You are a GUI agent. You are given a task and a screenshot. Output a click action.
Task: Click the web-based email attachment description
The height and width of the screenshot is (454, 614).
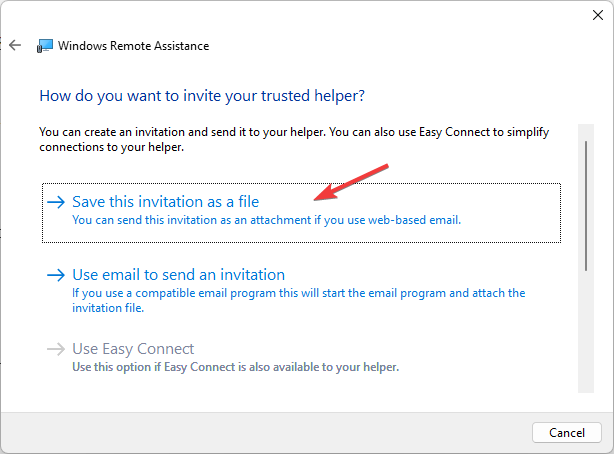266,220
